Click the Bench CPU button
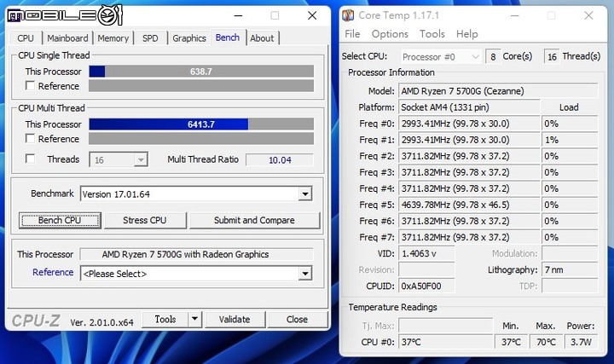The height and width of the screenshot is (364, 614). click(x=60, y=220)
